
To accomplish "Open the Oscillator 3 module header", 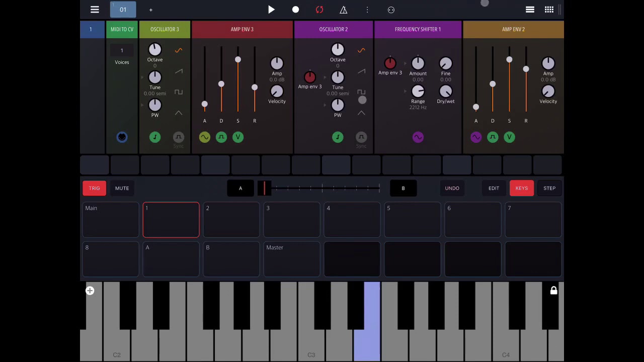I will [x=165, y=29].
